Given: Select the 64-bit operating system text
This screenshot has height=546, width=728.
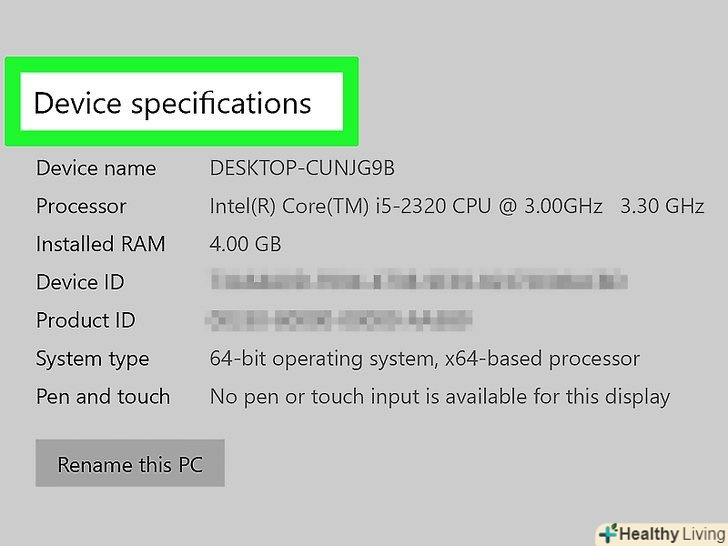Looking at the screenshot, I should point(322,358).
